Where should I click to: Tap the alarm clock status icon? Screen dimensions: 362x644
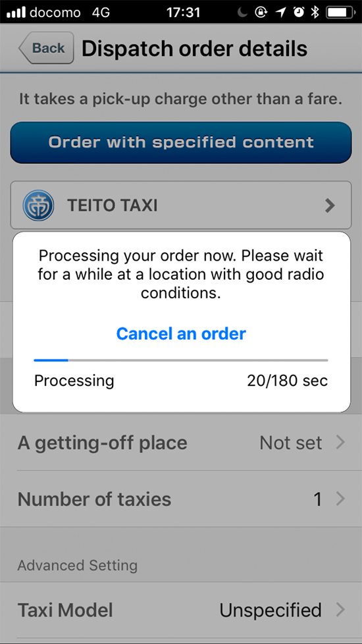pyautogui.click(x=299, y=13)
